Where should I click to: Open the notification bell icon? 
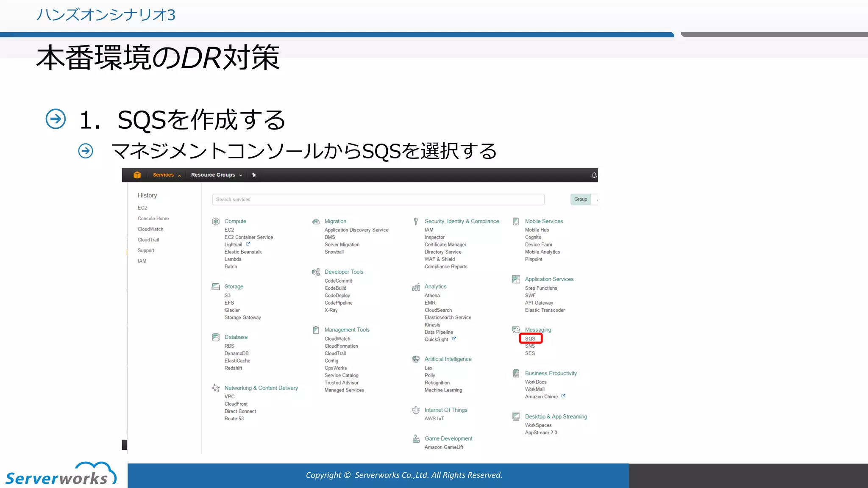click(x=594, y=175)
